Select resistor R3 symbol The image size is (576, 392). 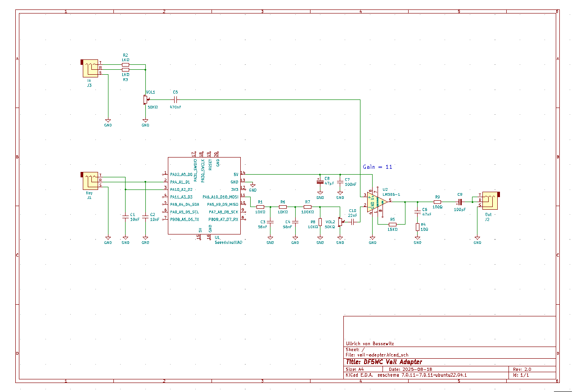[126, 70]
